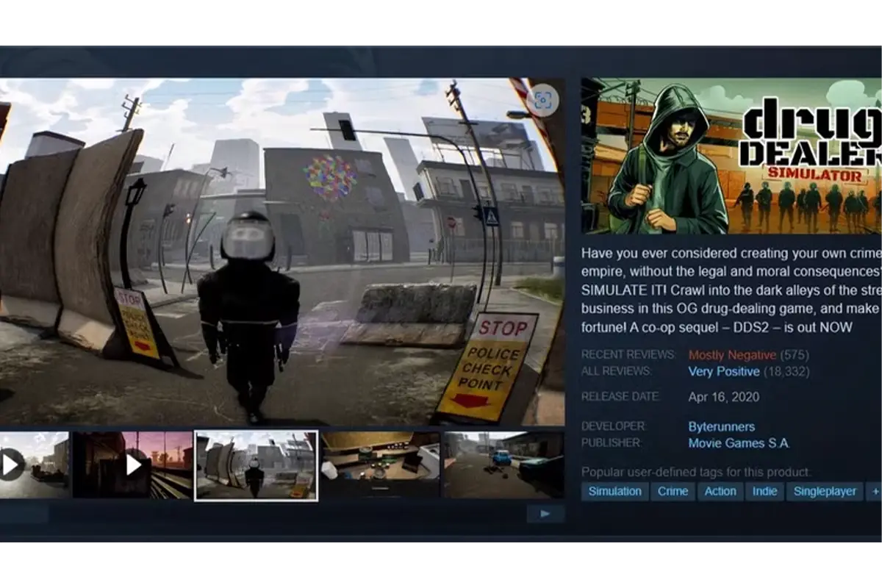Viewport: 882px width, 588px height.
Task: Select the police checkpoint screenshot thumbnail
Action: pos(256,466)
